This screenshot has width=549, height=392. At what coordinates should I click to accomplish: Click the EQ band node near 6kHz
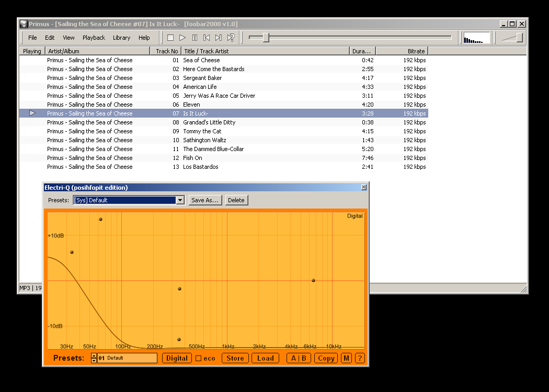[x=313, y=280]
